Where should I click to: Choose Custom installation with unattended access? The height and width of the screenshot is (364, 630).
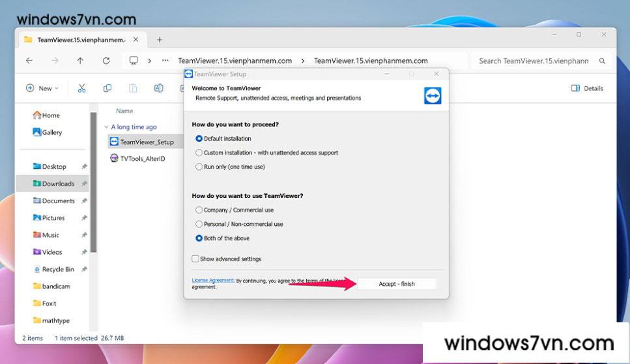266,152
